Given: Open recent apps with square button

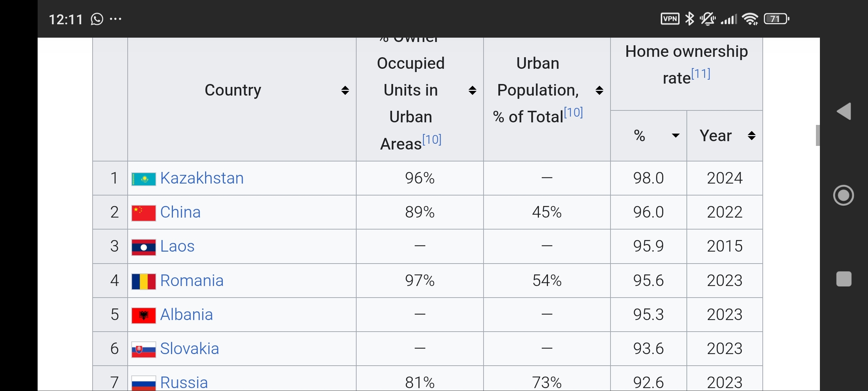Looking at the screenshot, I should [x=844, y=279].
